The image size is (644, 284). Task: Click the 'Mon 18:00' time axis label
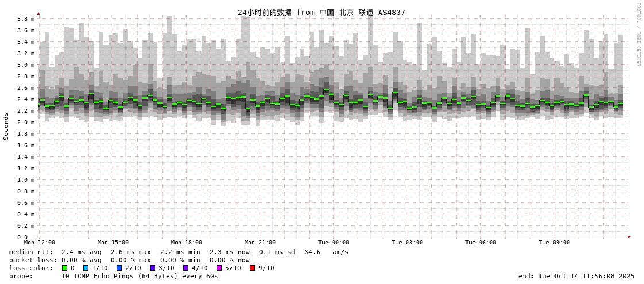tap(187, 243)
